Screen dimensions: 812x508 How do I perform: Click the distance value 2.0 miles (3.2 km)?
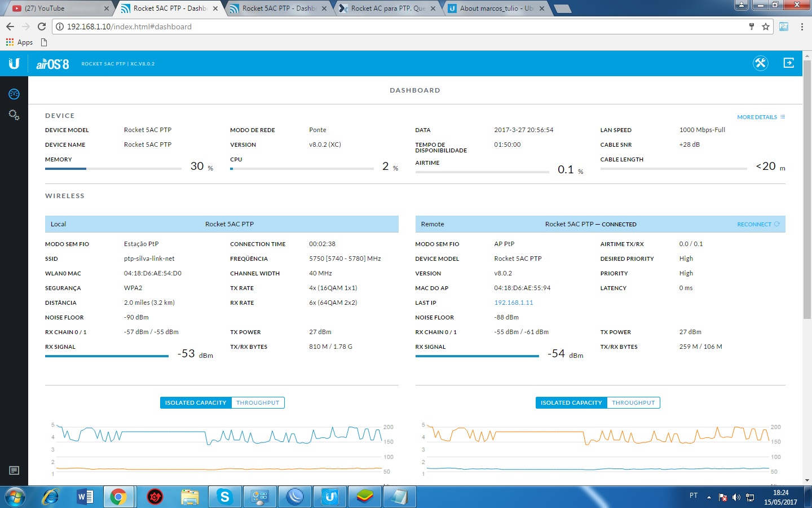pyautogui.click(x=149, y=303)
